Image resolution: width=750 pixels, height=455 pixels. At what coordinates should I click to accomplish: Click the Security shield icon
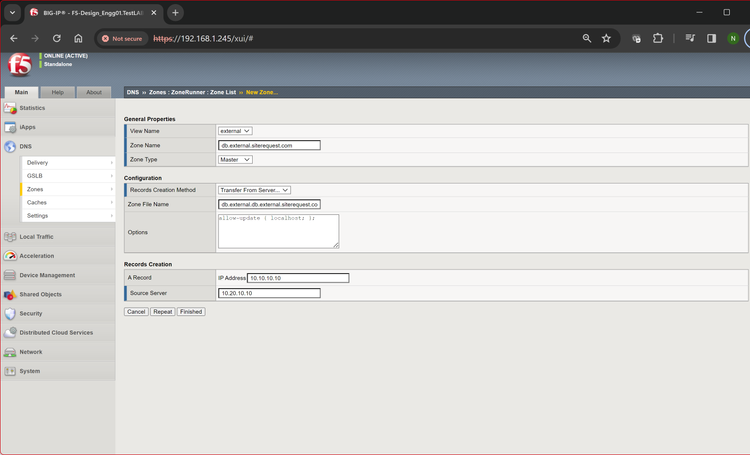coord(10,313)
